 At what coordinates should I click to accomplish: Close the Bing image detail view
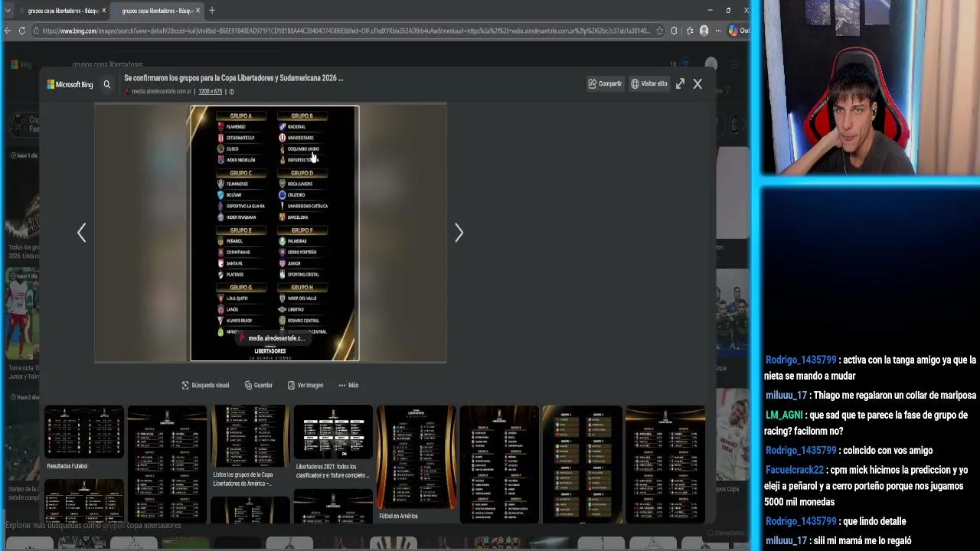pos(697,83)
